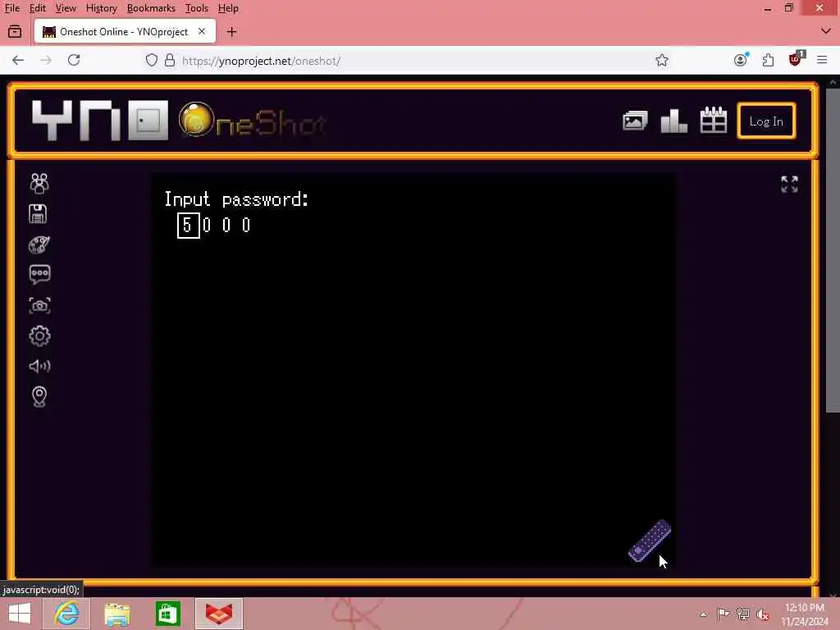Open the rankings bar chart icon
Image resolution: width=840 pixels, height=630 pixels.
(x=674, y=121)
